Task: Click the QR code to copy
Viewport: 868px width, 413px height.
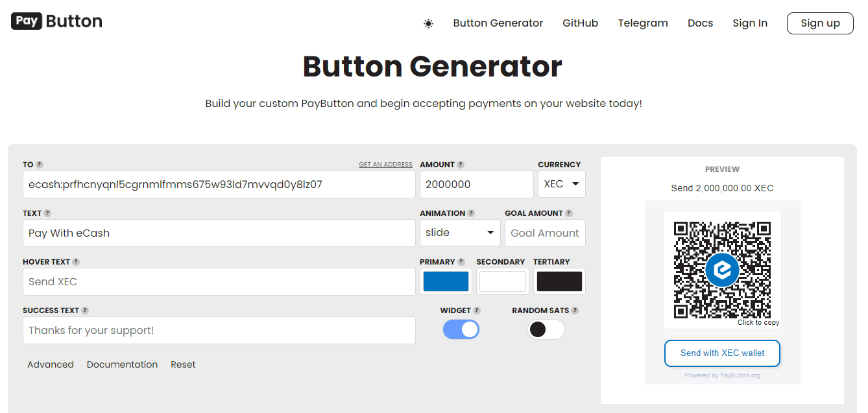Action: 722,270
